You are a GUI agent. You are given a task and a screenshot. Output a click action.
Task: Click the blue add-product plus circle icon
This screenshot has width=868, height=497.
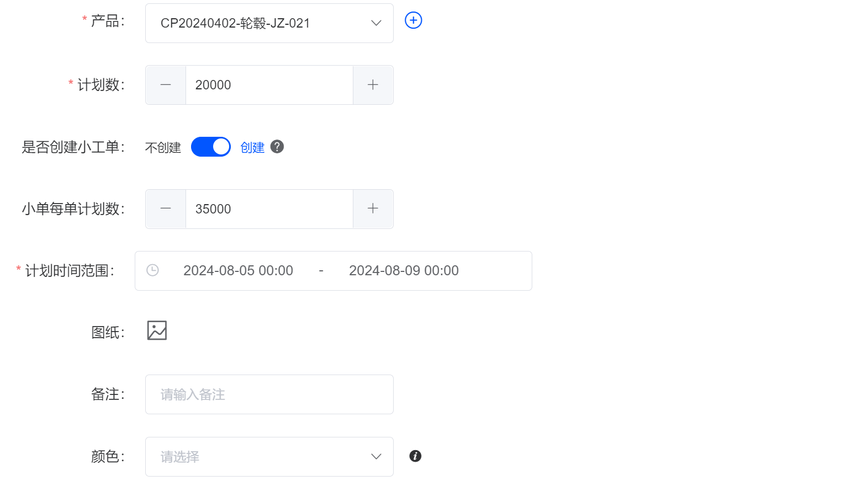pyautogui.click(x=413, y=20)
